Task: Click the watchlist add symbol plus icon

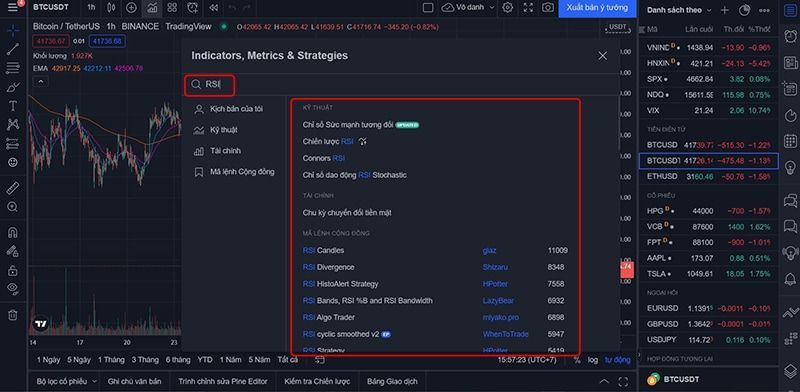Action: coord(724,10)
